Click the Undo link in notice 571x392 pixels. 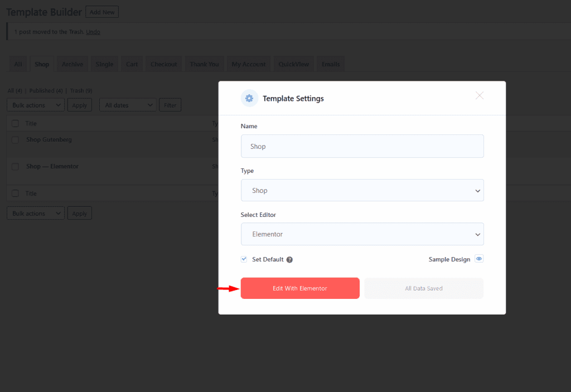(93, 32)
